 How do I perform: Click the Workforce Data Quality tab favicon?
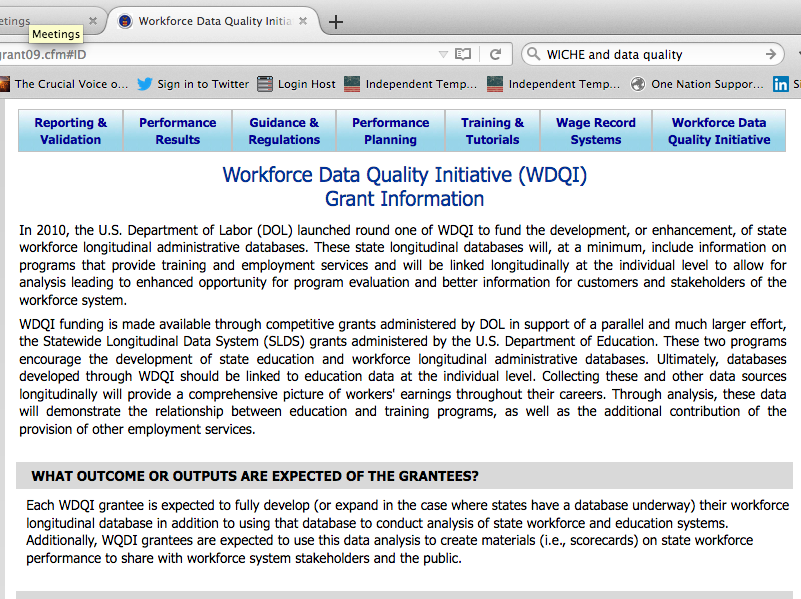click(125, 21)
